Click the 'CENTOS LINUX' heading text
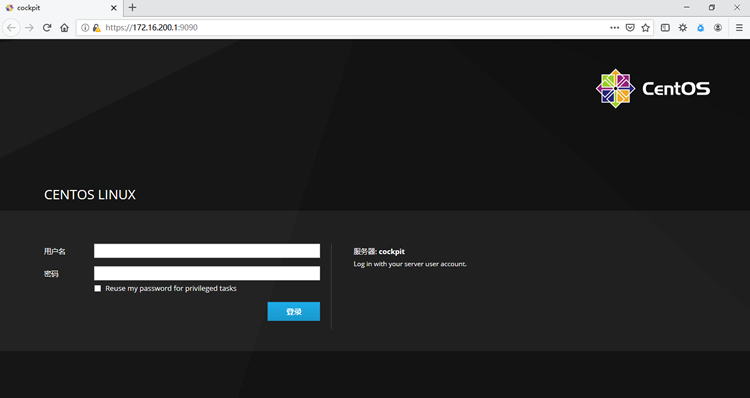Viewport: 750px width, 398px height. 90,195
